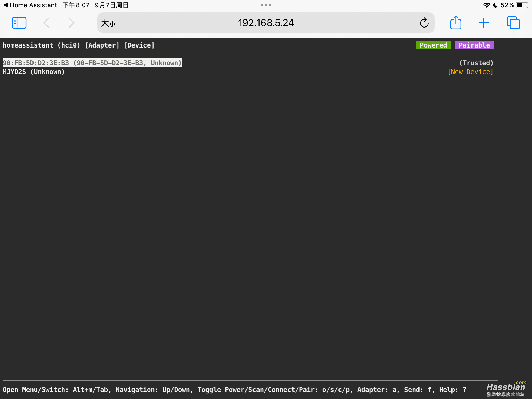
Task: Tap the Wi-Fi status icon
Action: click(487, 5)
